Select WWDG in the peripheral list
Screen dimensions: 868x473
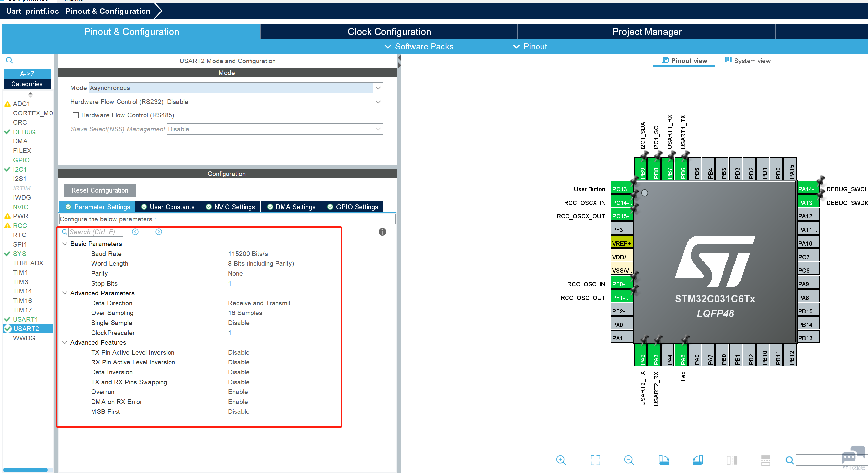pos(24,338)
